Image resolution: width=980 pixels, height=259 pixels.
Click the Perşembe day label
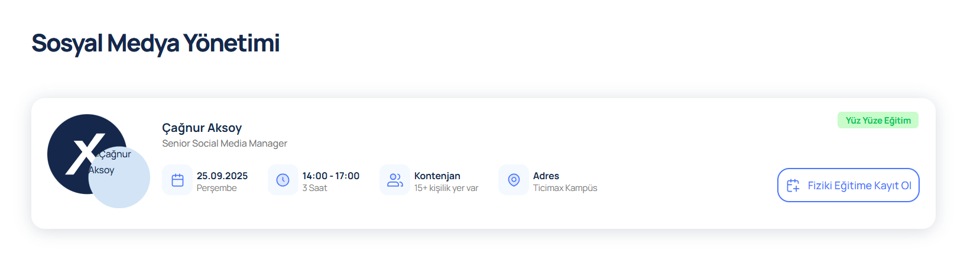pyautogui.click(x=217, y=188)
